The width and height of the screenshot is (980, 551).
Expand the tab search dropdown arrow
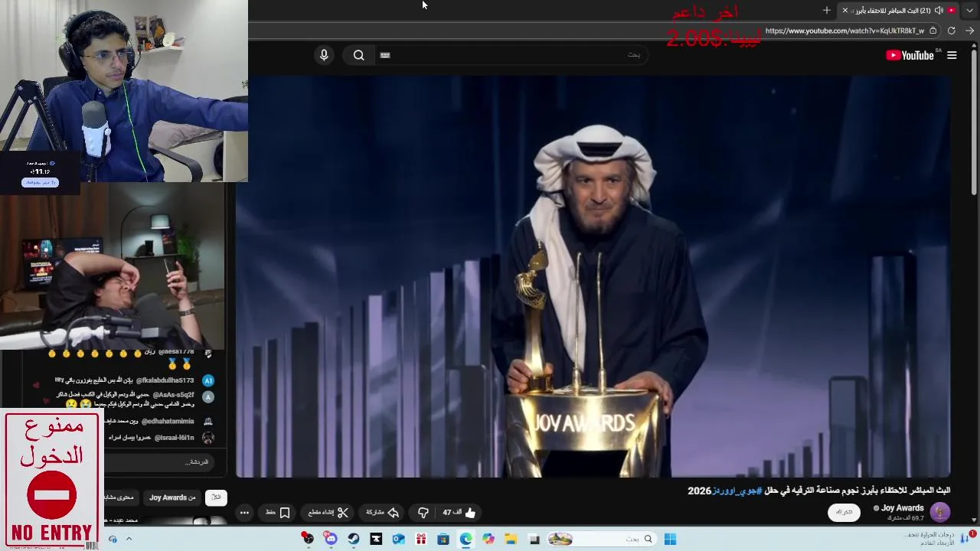pyautogui.click(x=969, y=10)
